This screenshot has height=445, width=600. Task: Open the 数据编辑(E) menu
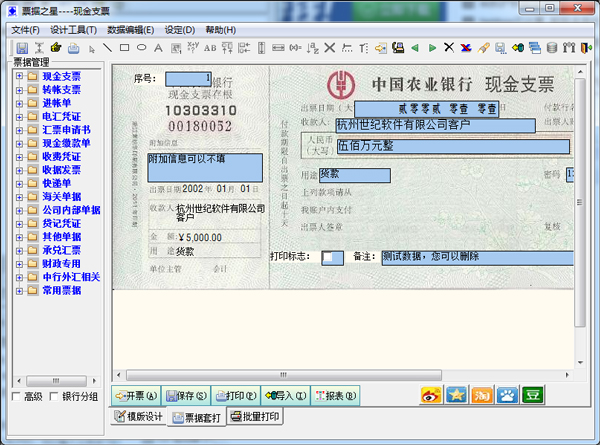point(131,30)
